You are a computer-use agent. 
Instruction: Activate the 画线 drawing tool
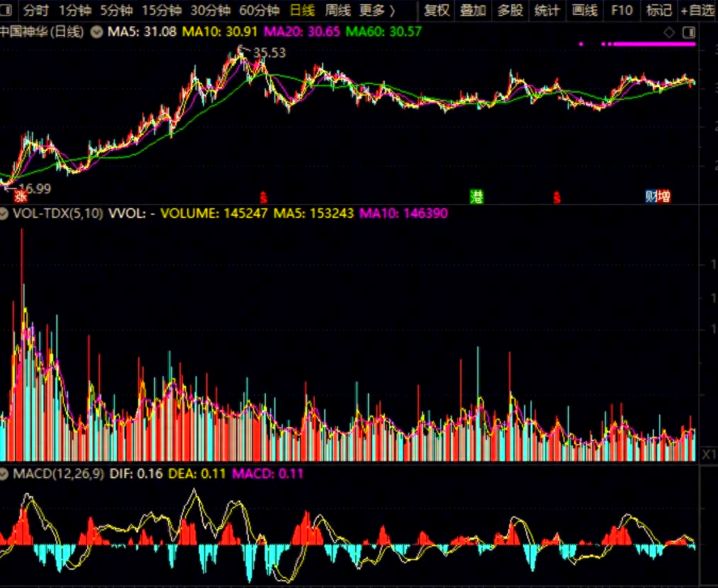585,10
